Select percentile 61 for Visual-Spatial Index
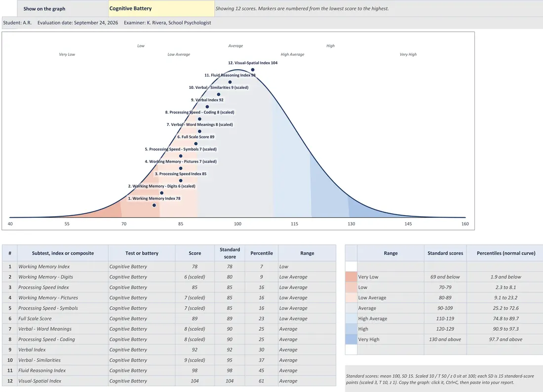The height and width of the screenshot is (392, 543). (x=262, y=381)
